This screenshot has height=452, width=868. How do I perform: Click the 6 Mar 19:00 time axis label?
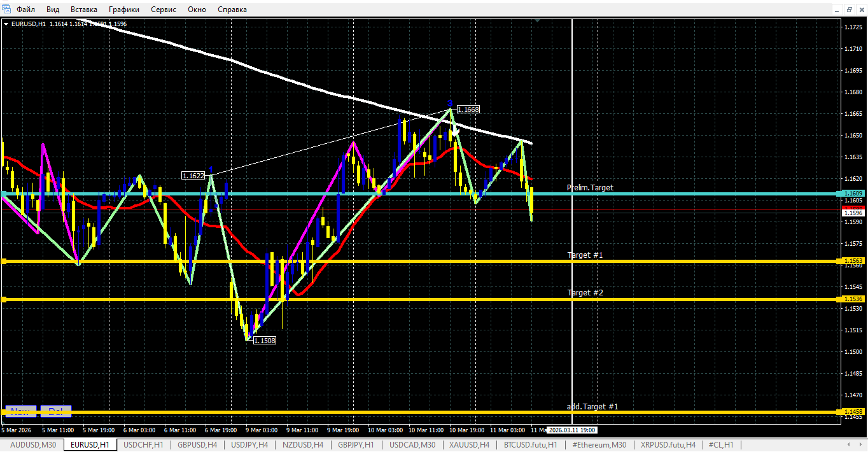pos(221,430)
